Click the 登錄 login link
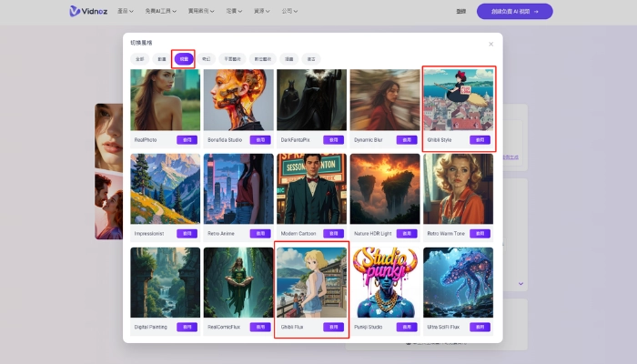The height and width of the screenshot is (364, 637). [461, 11]
